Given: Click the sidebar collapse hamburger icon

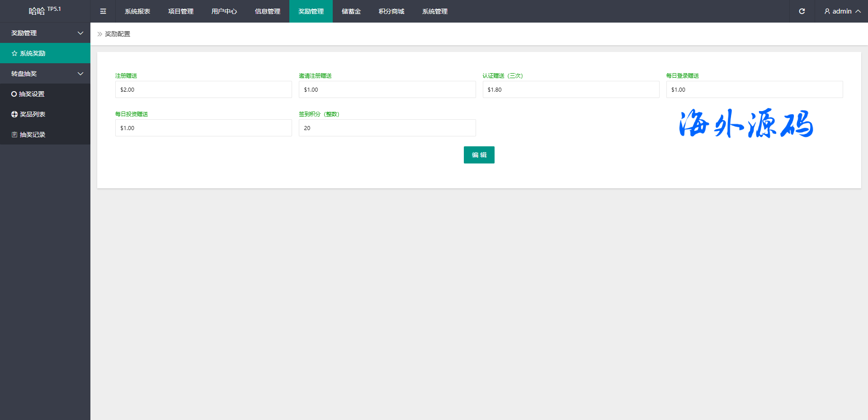Looking at the screenshot, I should pos(103,11).
